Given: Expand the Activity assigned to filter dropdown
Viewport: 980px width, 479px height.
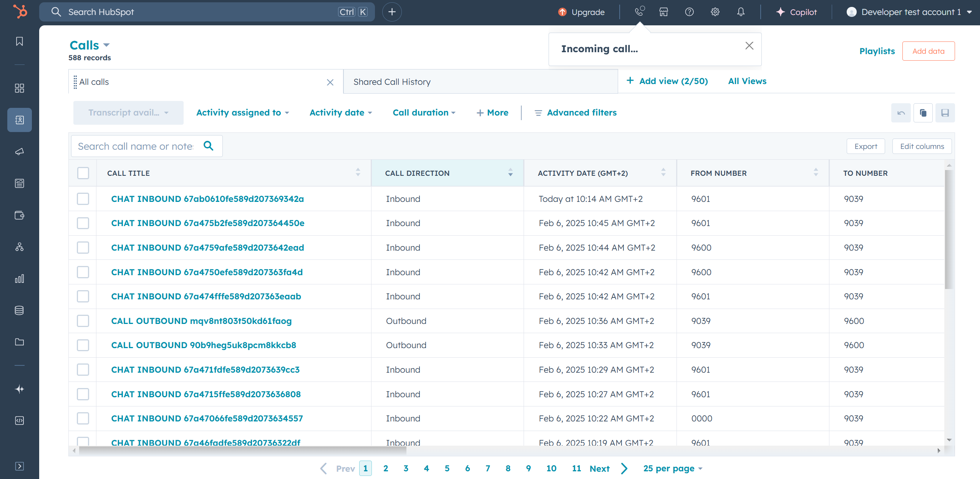Looking at the screenshot, I should [x=242, y=113].
